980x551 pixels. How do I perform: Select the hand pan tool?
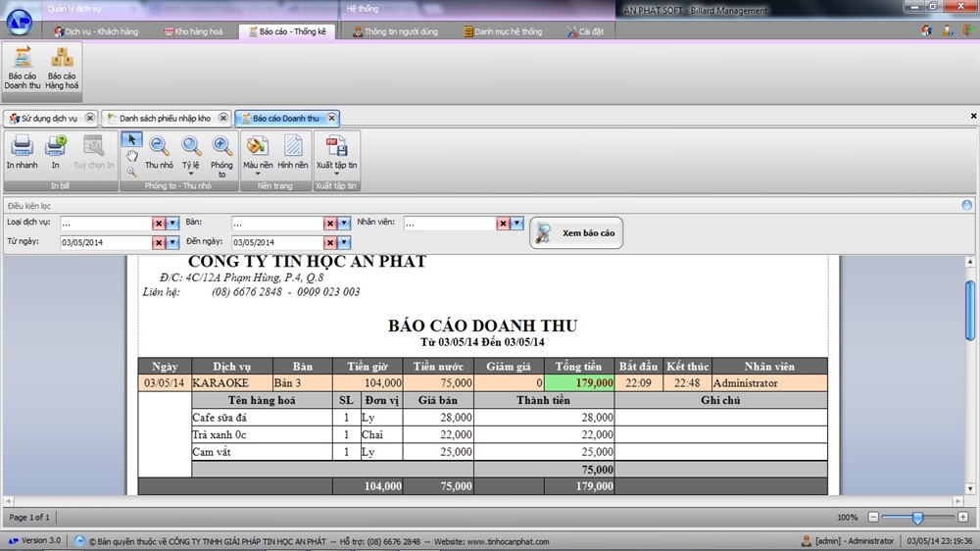coord(132,156)
